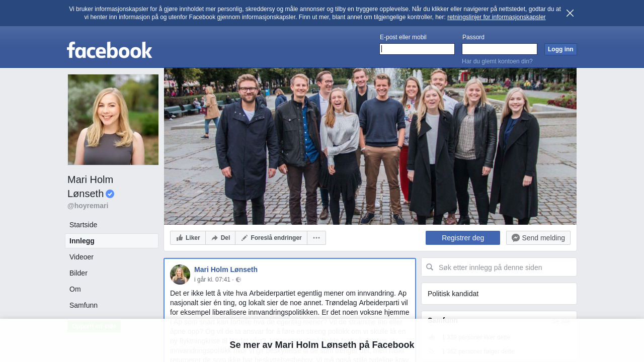Screen dimensions: 644x362
Task: Open the post timestamp i går kl. 07:41
Action: [x=212, y=280]
